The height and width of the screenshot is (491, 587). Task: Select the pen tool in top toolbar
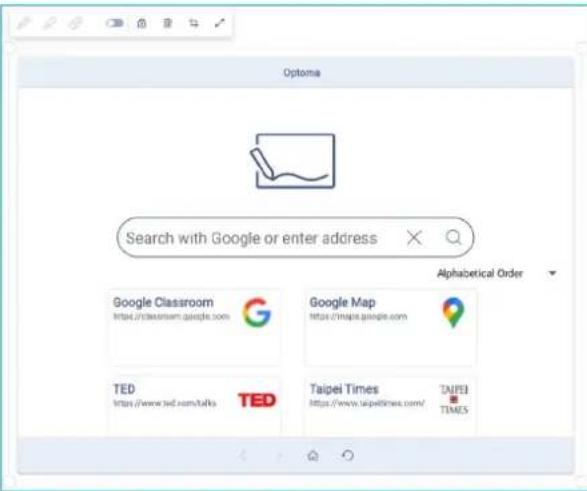[24, 23]
